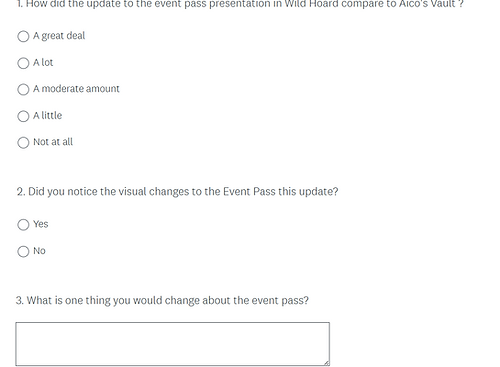Select the "Not at all" radio circle

click(23, 142)
